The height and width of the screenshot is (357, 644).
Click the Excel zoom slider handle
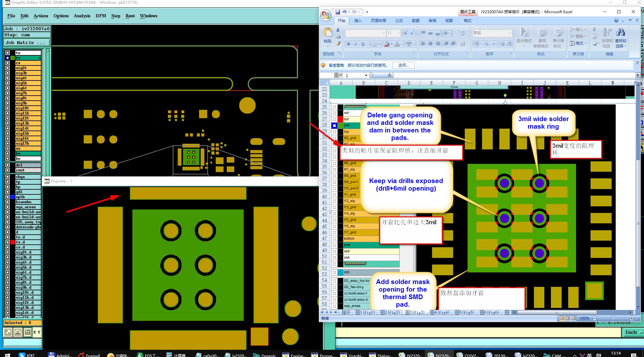click(613, 318)
